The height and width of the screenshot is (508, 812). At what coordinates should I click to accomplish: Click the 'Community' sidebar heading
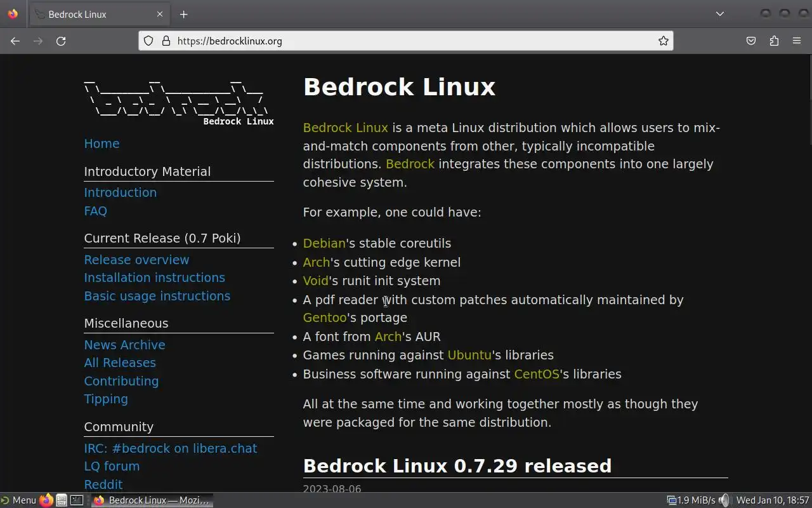[119, 427]
